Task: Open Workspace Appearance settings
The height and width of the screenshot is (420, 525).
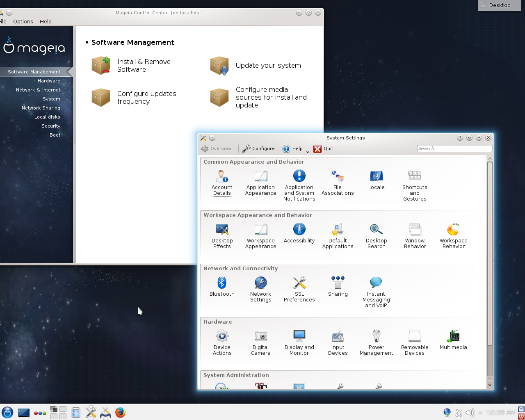Action: (x=260, y=236)
